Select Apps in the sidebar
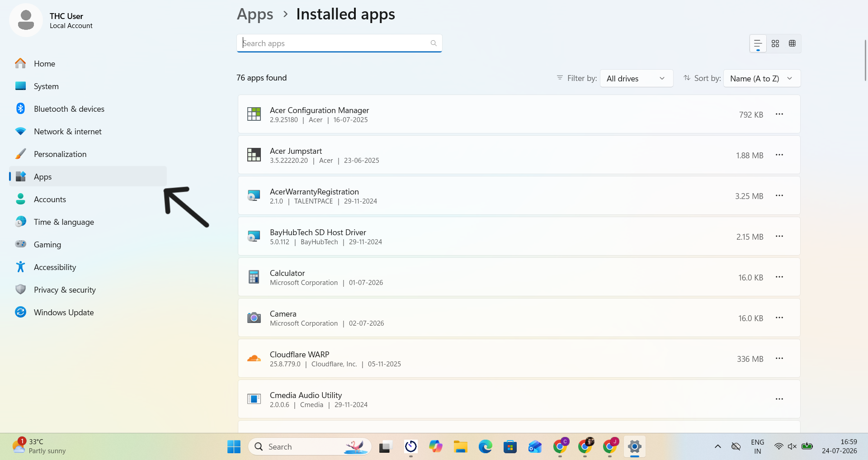 pyautogui.click(x=88, y=176)
